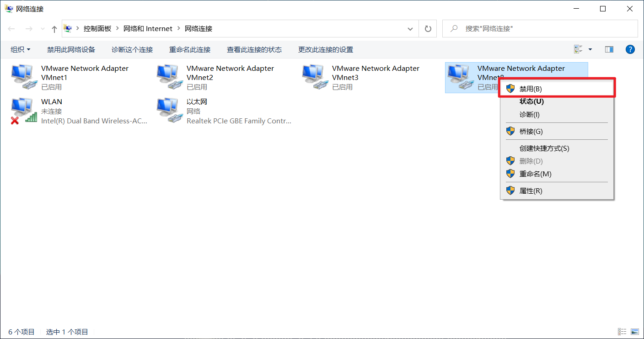Image resolution: width=644 pixels, height=339 pixels.
Task: Choose 诊断(I) in the context menu
Action: click(557, 114)
